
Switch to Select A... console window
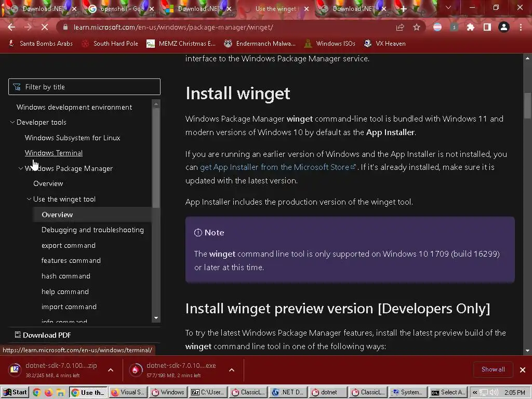[448, 392]
